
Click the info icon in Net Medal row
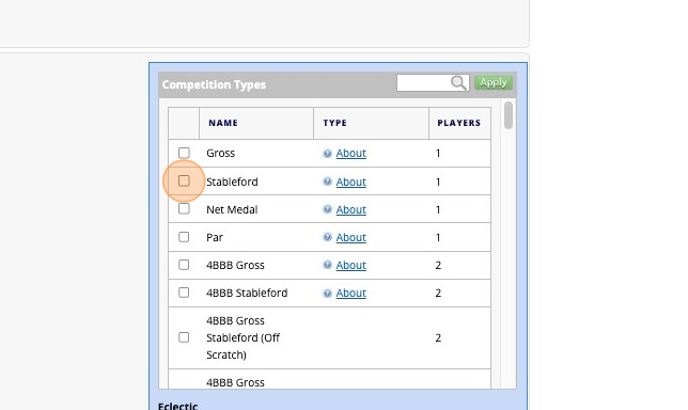[x=327, y=210]
